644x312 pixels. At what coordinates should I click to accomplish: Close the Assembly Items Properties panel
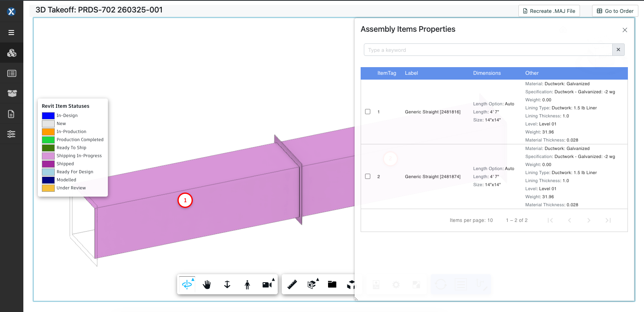point(625,30)
